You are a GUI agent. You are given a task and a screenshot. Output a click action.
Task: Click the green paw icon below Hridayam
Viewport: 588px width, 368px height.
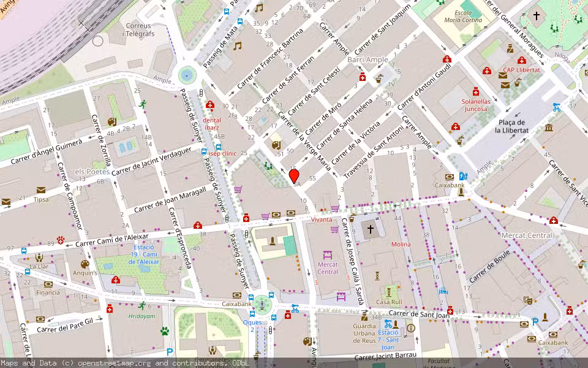point(165,331)
